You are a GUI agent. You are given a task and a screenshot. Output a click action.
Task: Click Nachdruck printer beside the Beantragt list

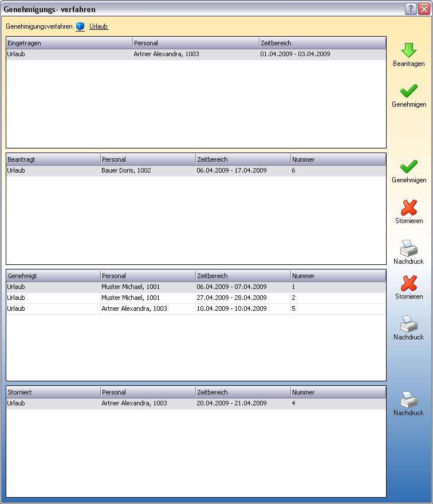pos(408,249)
